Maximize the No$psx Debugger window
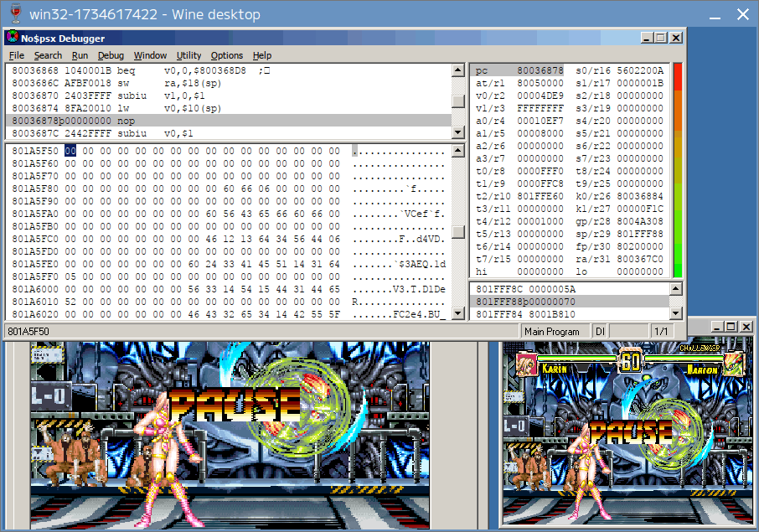 [x=661, y=37]
